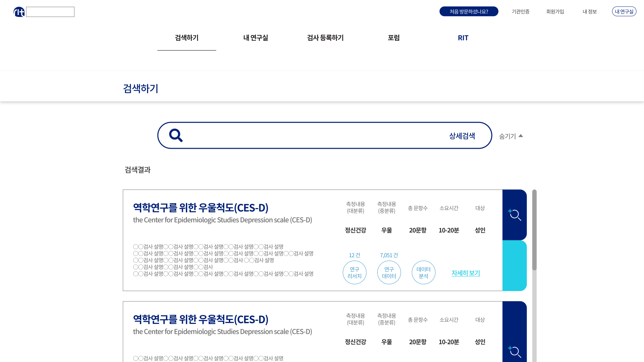Click the magnifying glass search icon
Screen dimensions: 644x362
[x=176, y=135]
